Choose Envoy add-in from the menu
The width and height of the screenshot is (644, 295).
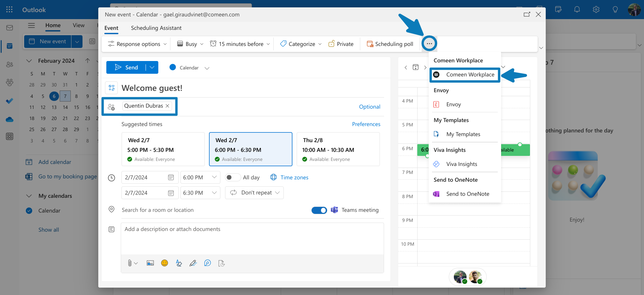tap(465, 105)
